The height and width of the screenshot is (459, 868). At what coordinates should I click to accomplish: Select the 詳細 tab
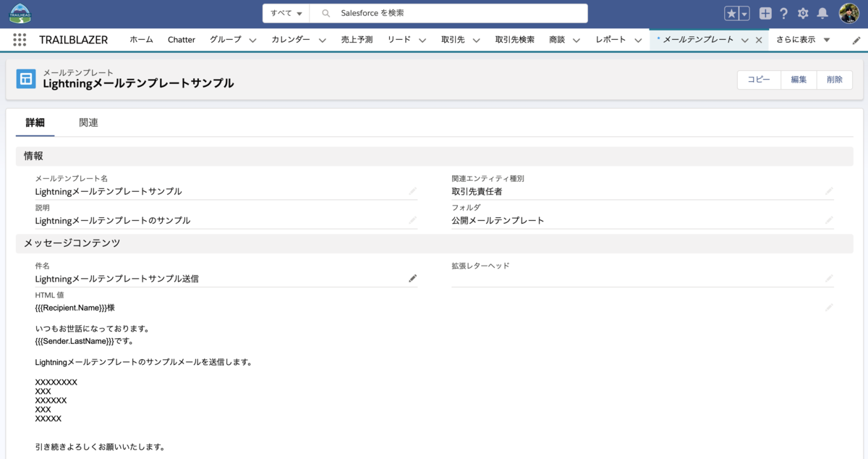click(35, 122)
